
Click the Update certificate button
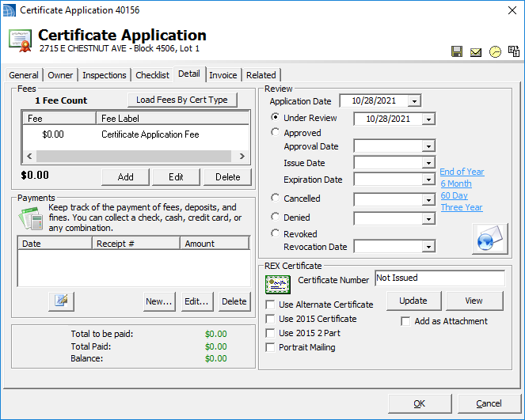(413, 301)
